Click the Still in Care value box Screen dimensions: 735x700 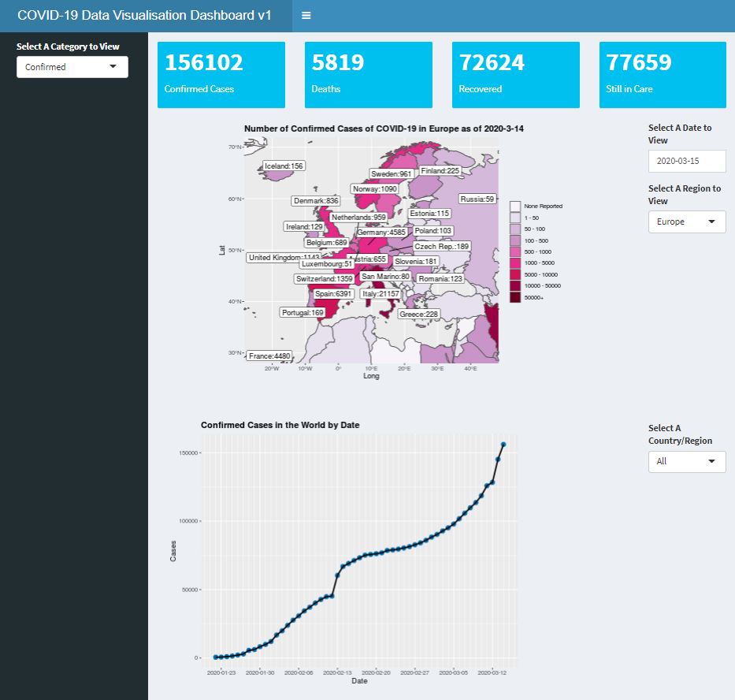click(663, 73)
